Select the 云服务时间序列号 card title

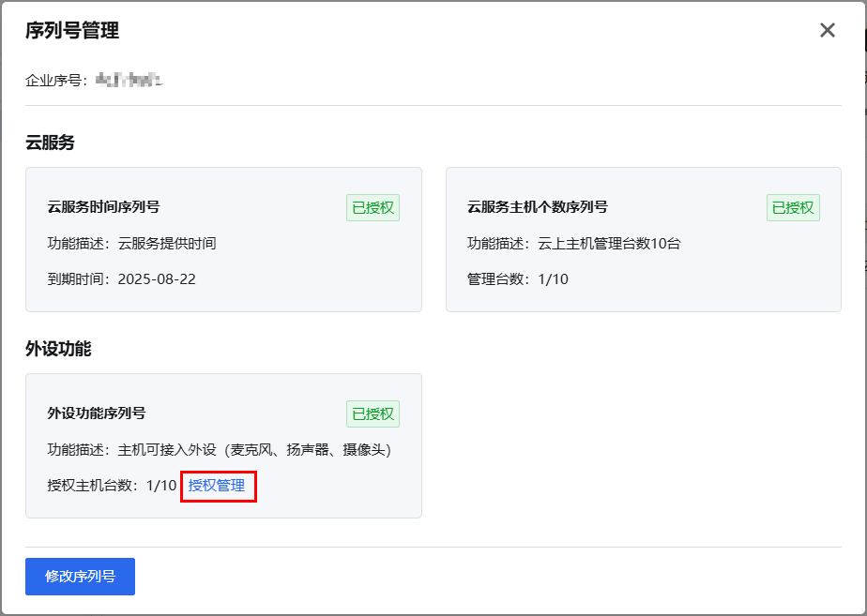[103, 207]
